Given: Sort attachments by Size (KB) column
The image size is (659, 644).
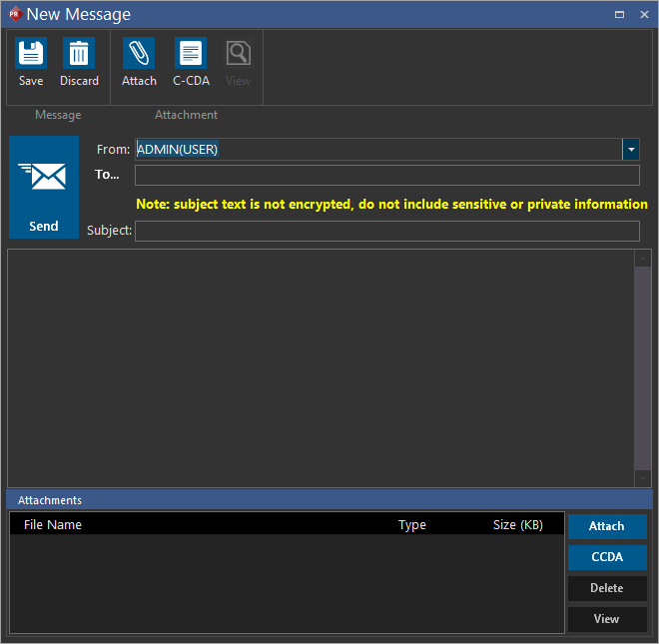Looking at the screenshot, I should pyautogui.click(x=518, y=525).
